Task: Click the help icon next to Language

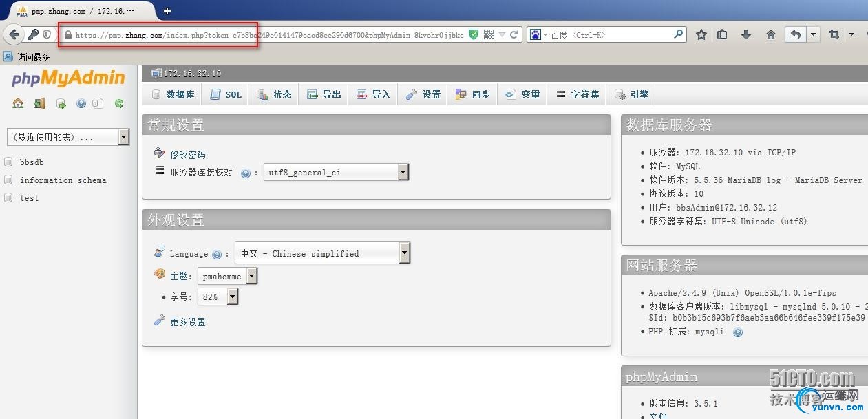Action: coord(217,255)
